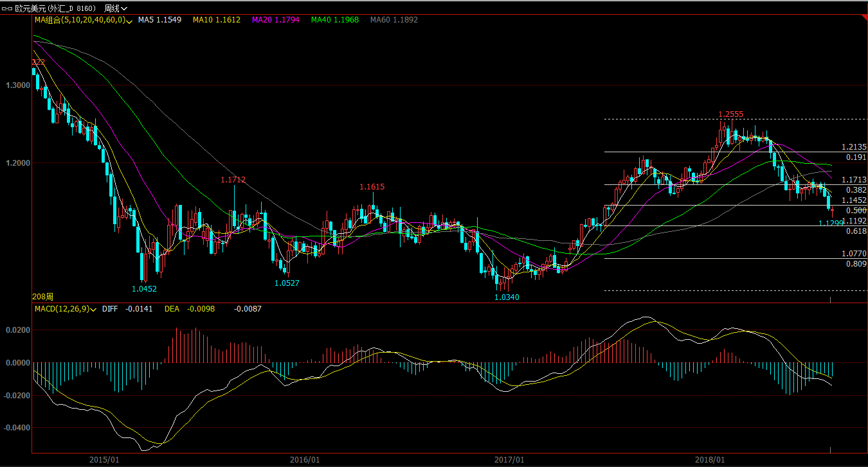Viewport: 868px width, 467px height.
Task: Click the -0.0400 MACD axis label
Action: coord(16,427)
